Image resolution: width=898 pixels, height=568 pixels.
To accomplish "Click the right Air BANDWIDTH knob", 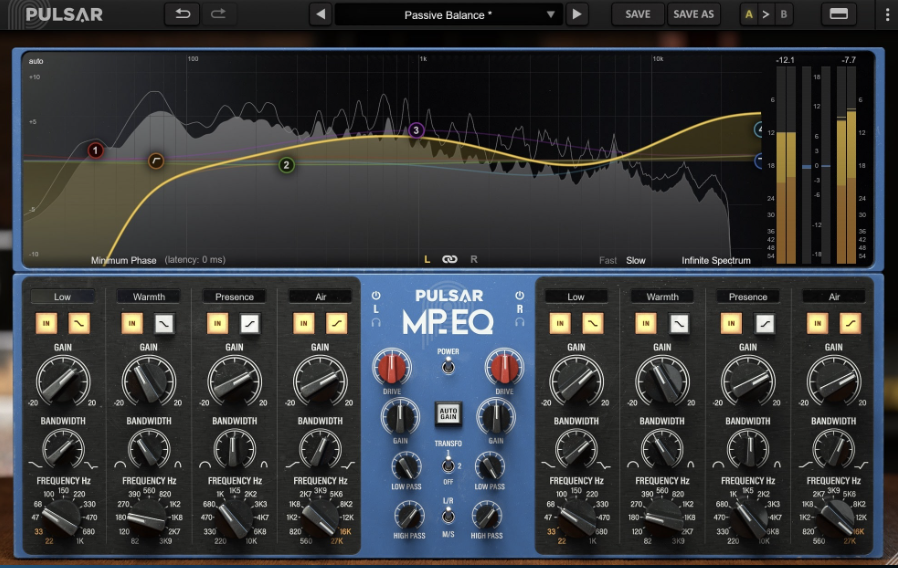I will coord(833,449).
